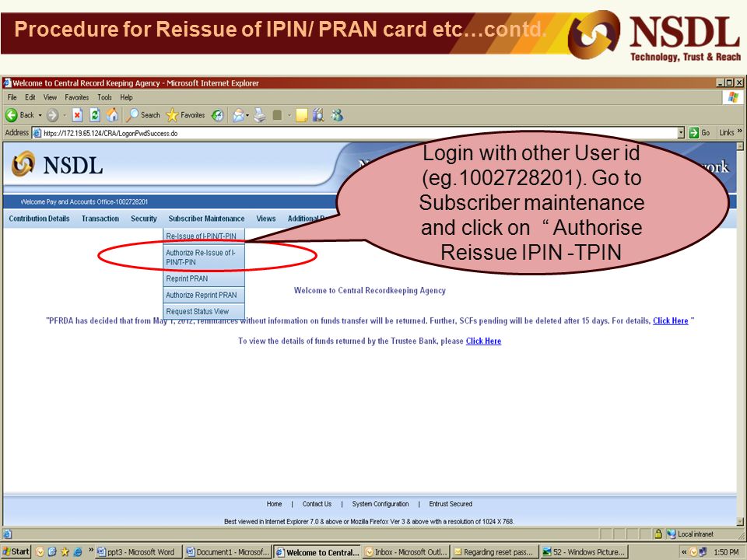Switch to Document1 Microsoft taskbar window
This screenshot has width=747, height=560.
point(228,552)
